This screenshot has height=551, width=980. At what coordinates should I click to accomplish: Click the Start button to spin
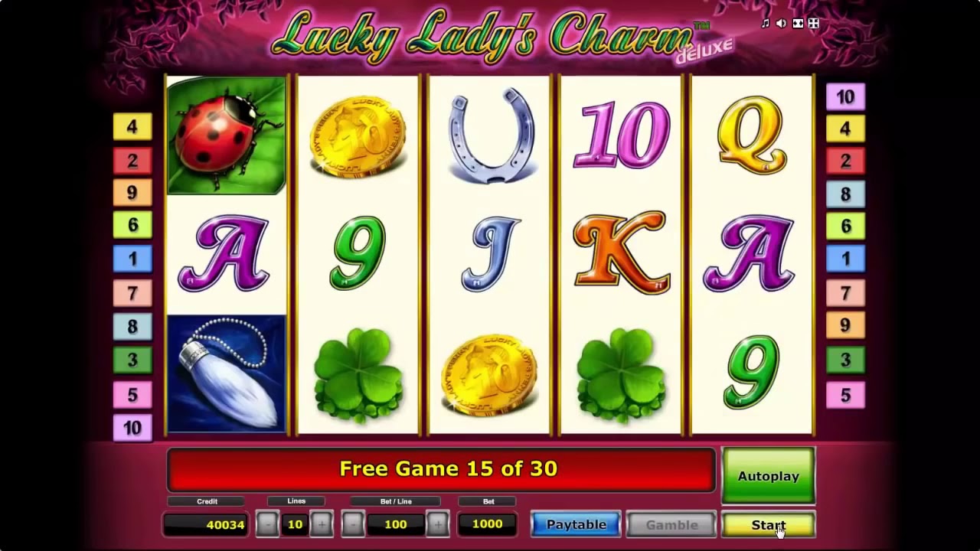click(x=768, y=525)
